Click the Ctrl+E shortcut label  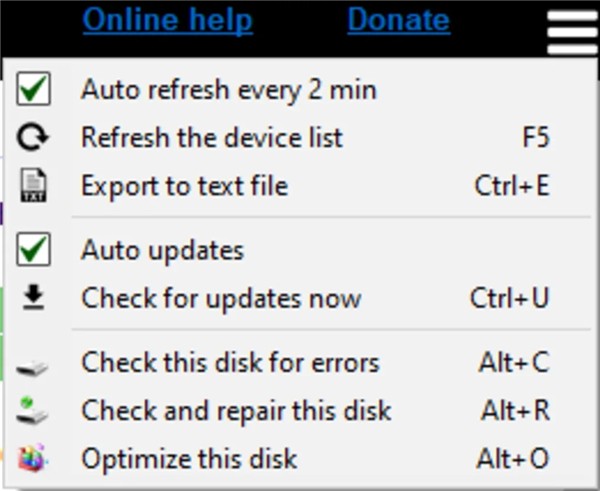[x=512, y=186]
